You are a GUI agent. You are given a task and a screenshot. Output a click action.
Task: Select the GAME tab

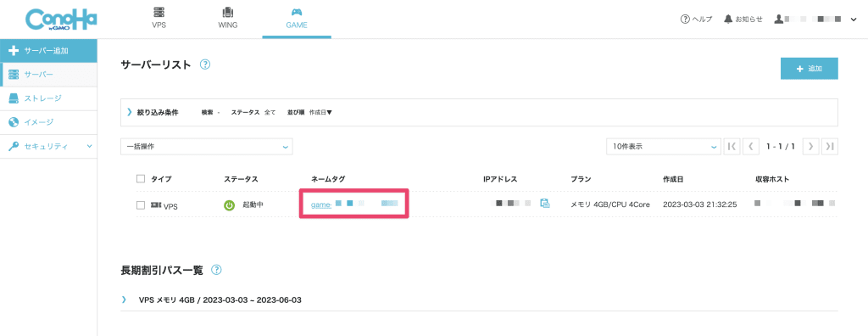point(297,19)
